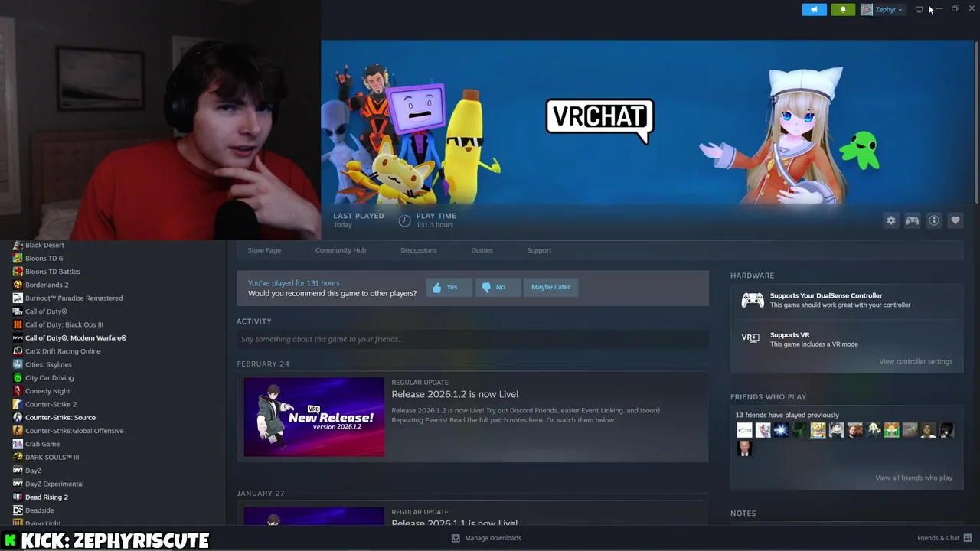Select DARK SOULS III in library
Viewport: 980px width, 551px height.
52,457
